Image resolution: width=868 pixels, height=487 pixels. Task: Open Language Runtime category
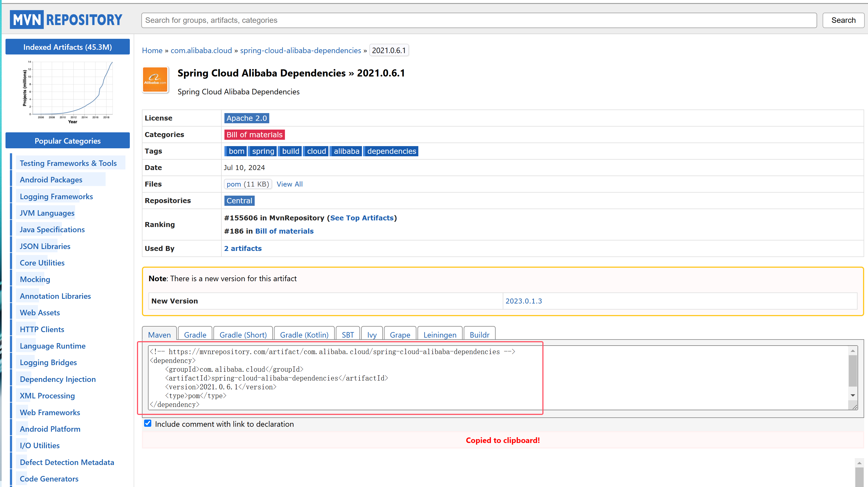[x=53, y=346]
